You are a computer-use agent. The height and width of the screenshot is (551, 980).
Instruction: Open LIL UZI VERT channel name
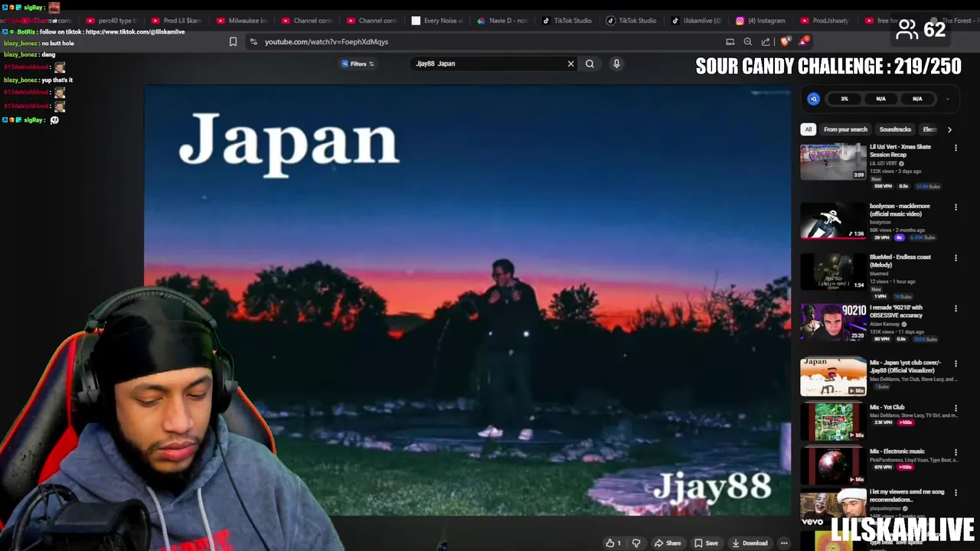(x=885, y=163)
